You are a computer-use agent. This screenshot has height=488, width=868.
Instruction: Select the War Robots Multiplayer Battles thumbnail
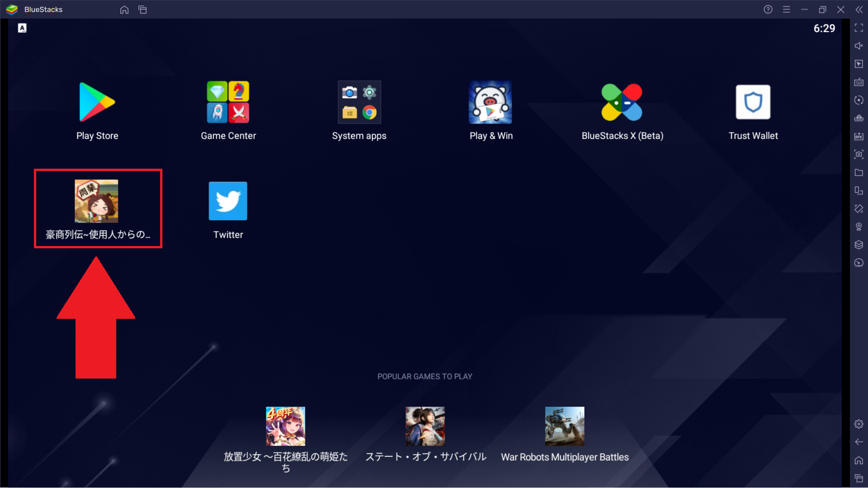point(565,426)
